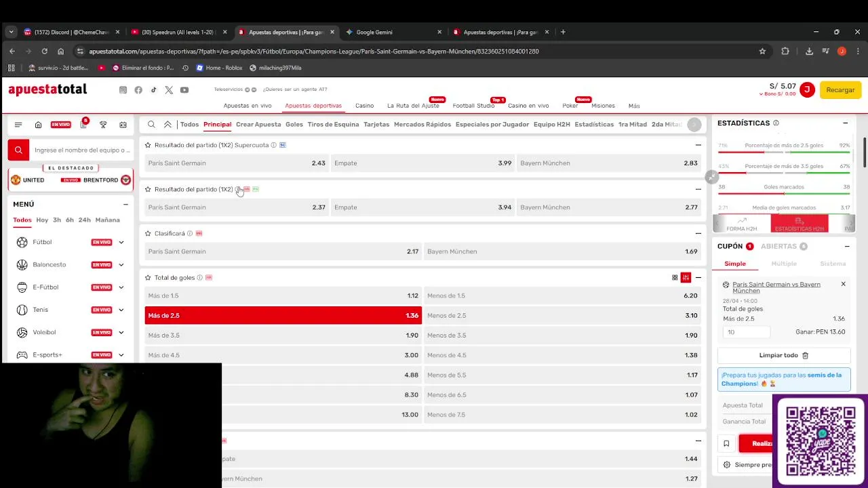Image resolution: width=868 pixels, height=488 pixels.
Task: Open the hamburger menu in sidebar toolbar
Action: click(x=18, y=125)
